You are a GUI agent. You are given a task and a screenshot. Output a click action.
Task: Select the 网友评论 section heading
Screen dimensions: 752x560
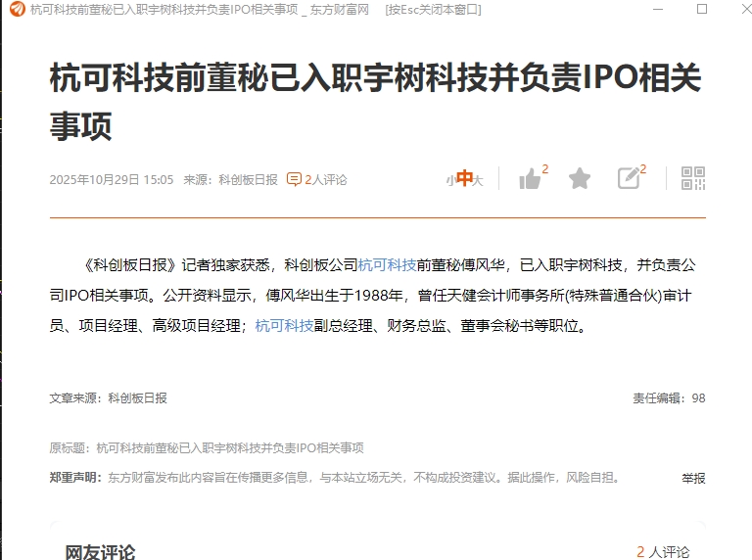click(100, 552)
